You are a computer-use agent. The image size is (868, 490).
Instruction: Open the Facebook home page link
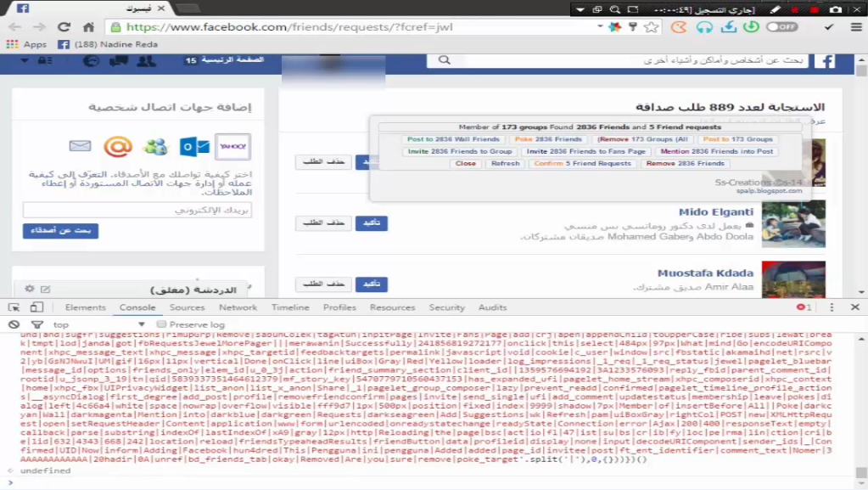point(232,59)
